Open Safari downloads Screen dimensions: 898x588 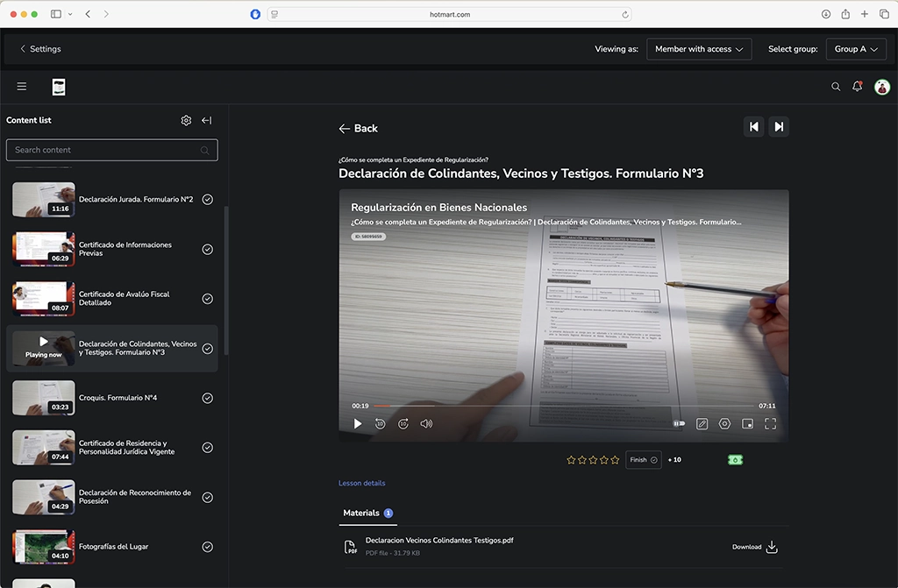(826, 14)
